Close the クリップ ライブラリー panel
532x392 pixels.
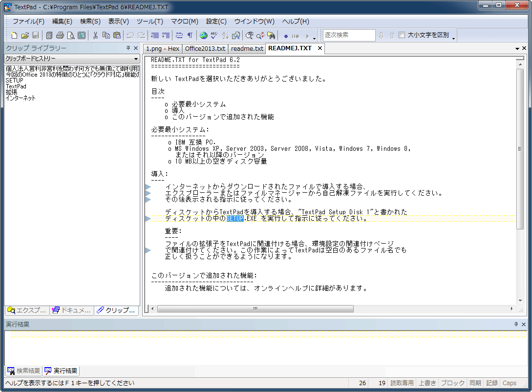(x=136, y=48)
